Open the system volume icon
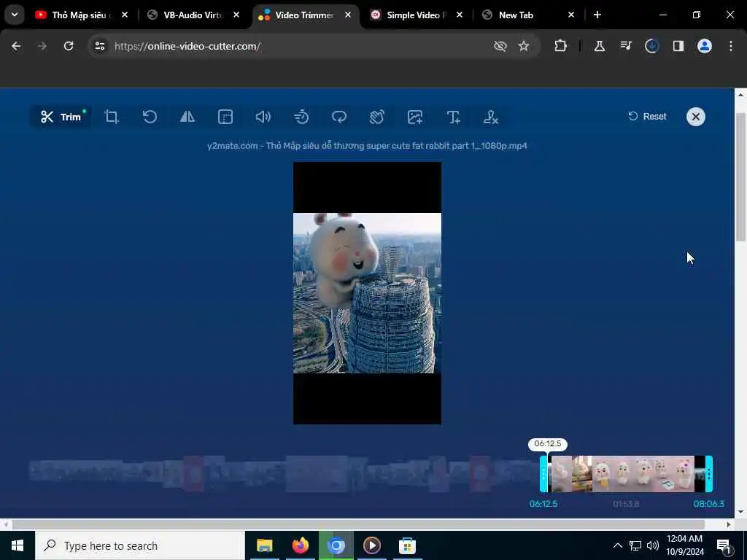This screenshot has width=747, height=560. (653, 545)
